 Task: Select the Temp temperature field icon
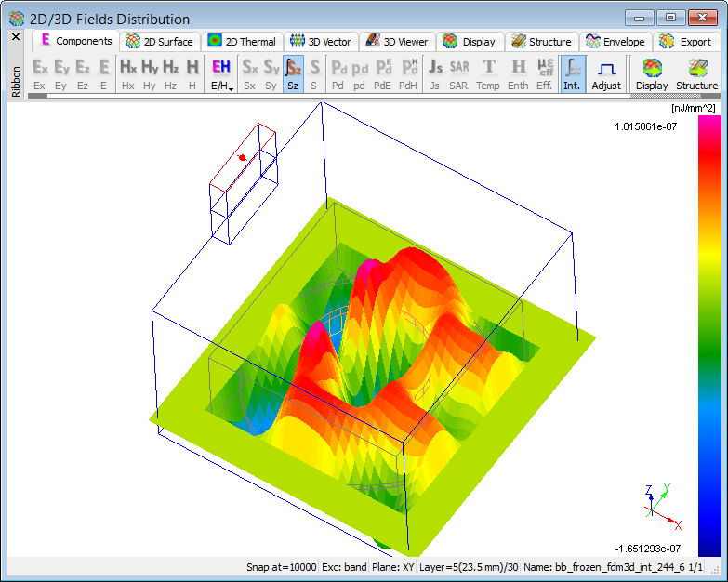pyautogui.click(x=488, y=73)
